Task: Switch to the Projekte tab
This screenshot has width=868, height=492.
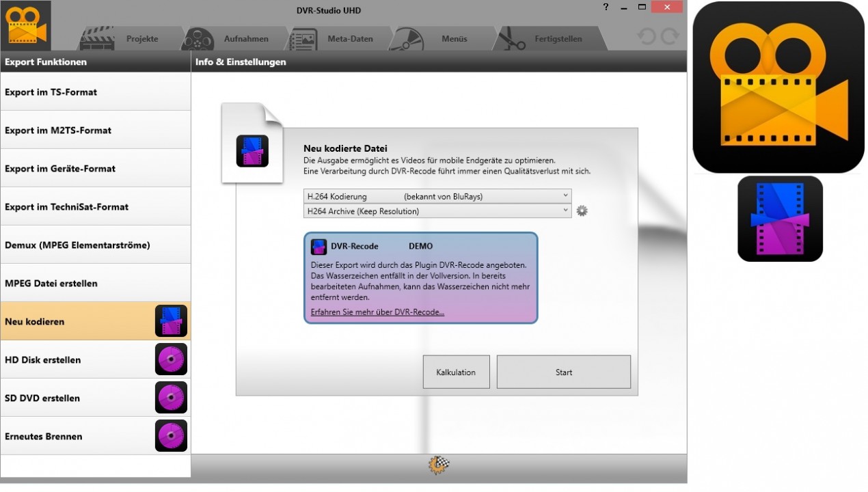Action: pos(130,39)
